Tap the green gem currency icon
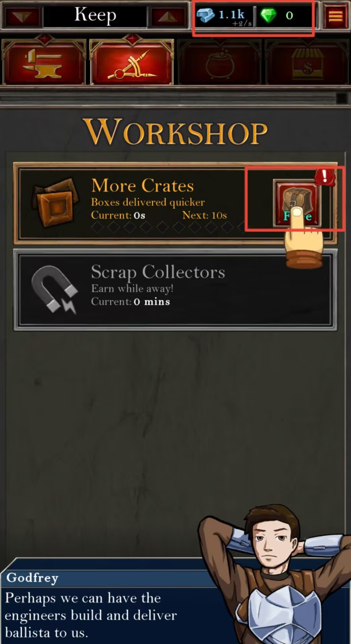This screenshot has height=644, width=351. (x=268, y=15)
